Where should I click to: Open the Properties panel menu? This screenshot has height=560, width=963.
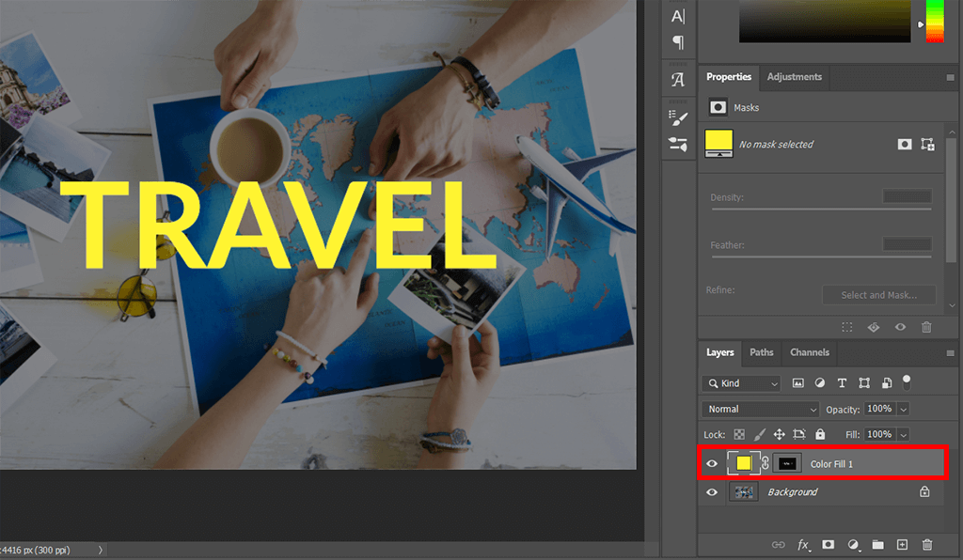pos(950,77)
